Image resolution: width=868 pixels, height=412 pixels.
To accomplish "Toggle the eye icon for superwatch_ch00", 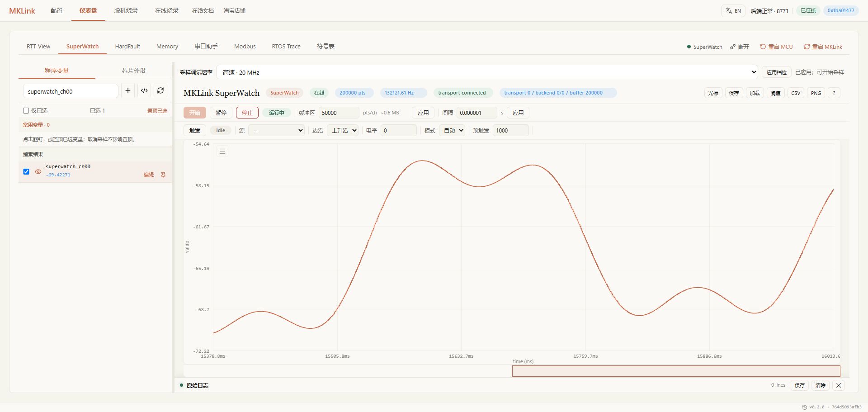I will [x=38, y=172].
